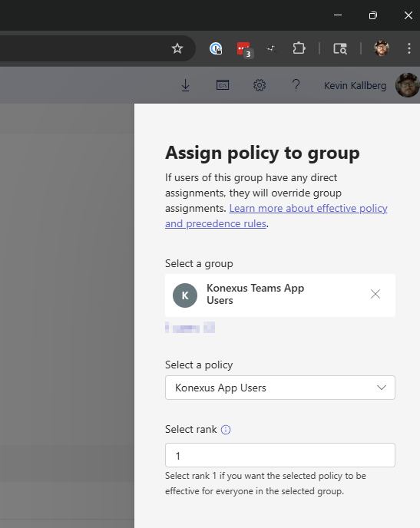This screenshot has width=420, height=528.
Task: Open the Downloads arrow in Teams admin header
Action: tap(185, 85)
